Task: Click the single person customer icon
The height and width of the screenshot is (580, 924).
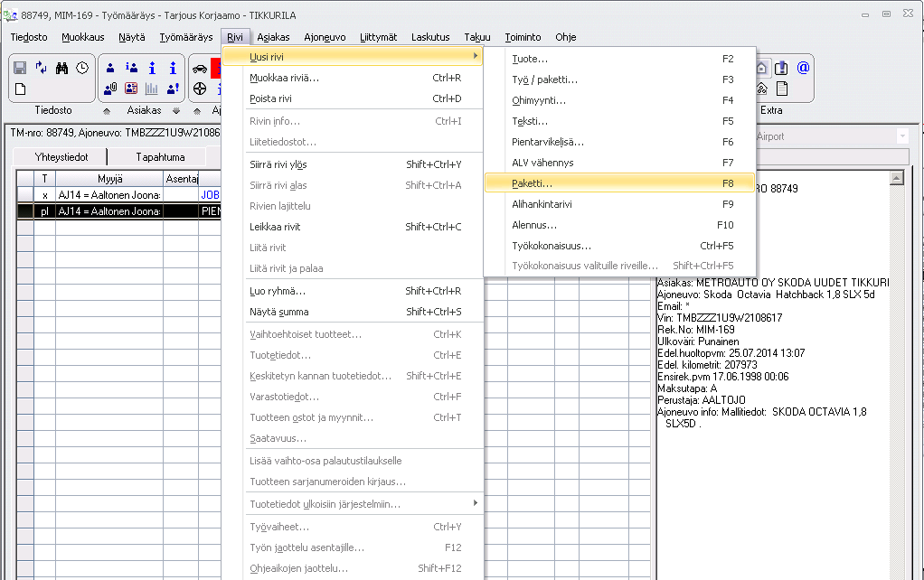Action: 110,69
